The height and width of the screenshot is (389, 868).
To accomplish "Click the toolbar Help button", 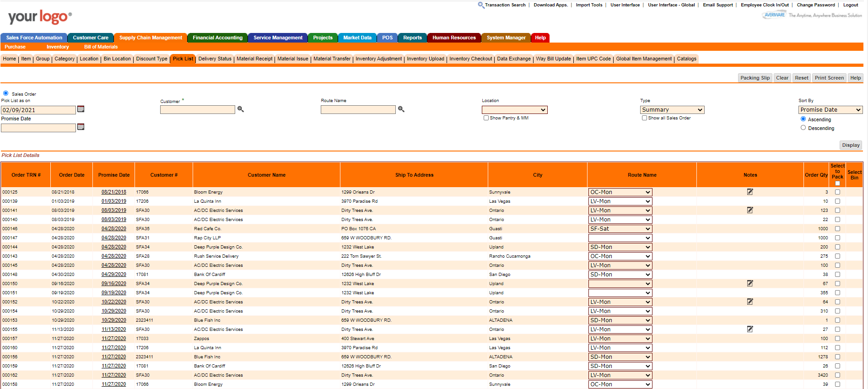I will [855, 78].
